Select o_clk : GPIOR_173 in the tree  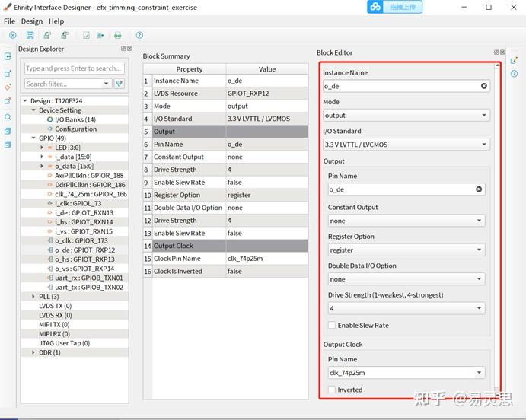[x=80, y=240]
